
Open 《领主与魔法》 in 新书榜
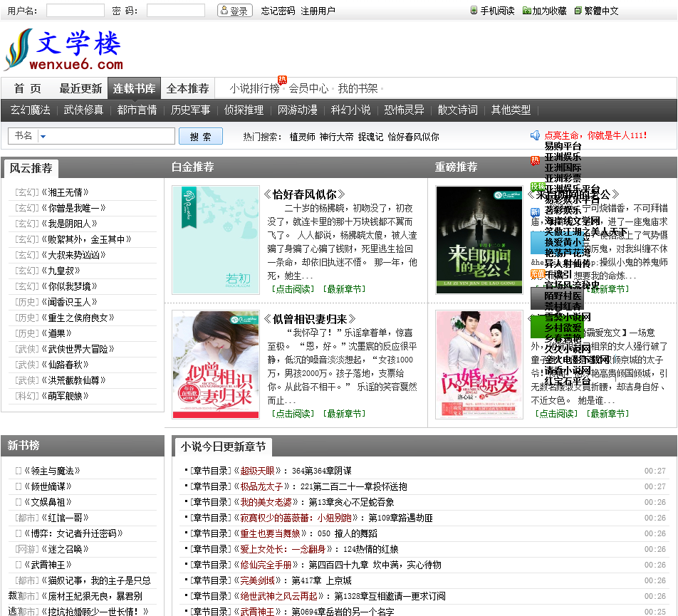click(x=52, y=471)
